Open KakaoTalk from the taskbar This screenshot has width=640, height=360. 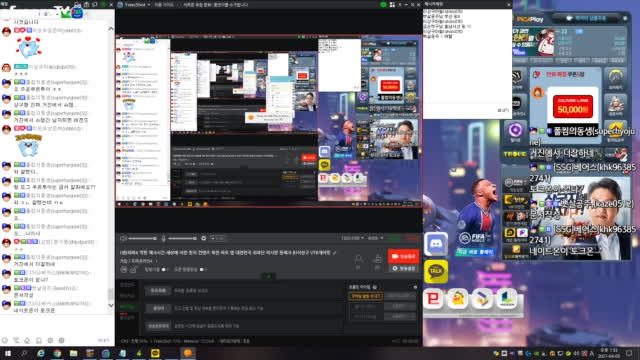[x=155, y=353]
